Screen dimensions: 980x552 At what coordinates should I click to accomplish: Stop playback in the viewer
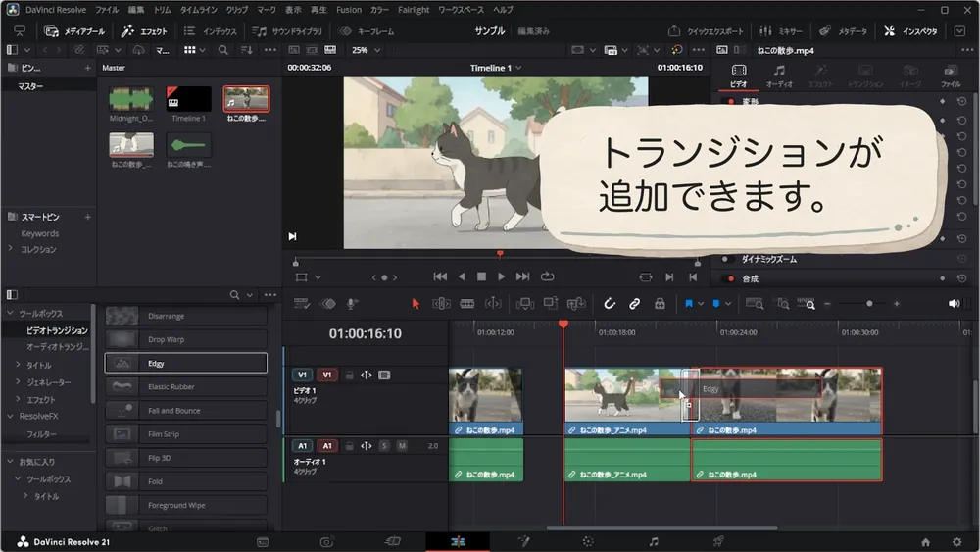[x=481, y=276]
